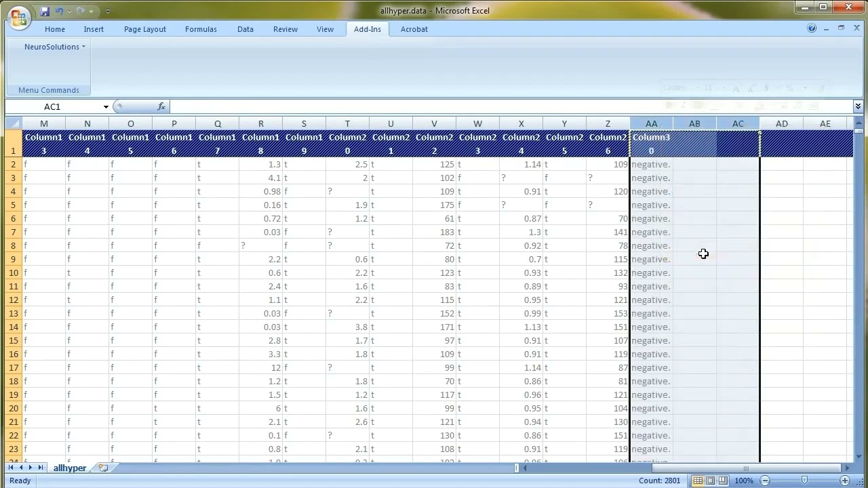Click the 'negative.' cell in row 2

[652, 164]
